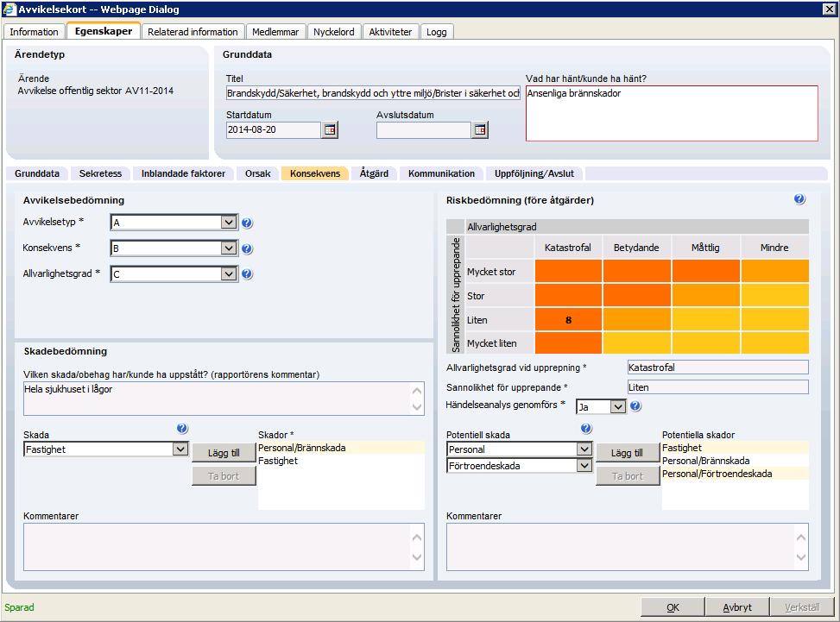Expand the Allvarlighetsgrad dropdown

(x=229, y=274)
